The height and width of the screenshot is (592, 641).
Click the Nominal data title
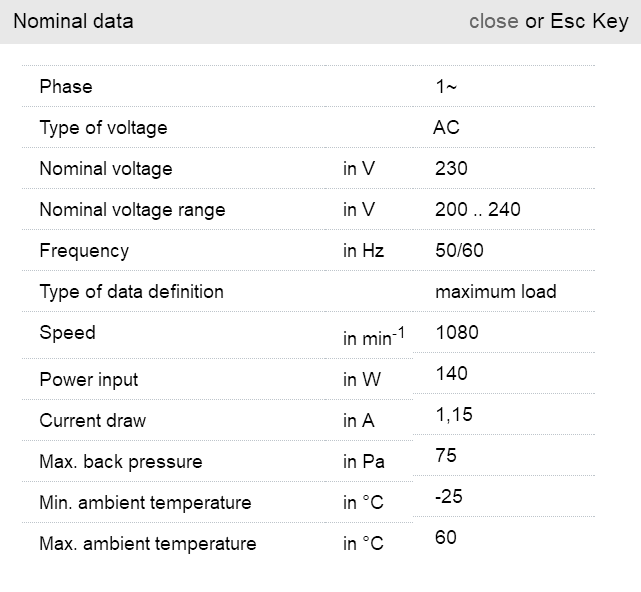(x=73, y=21)
